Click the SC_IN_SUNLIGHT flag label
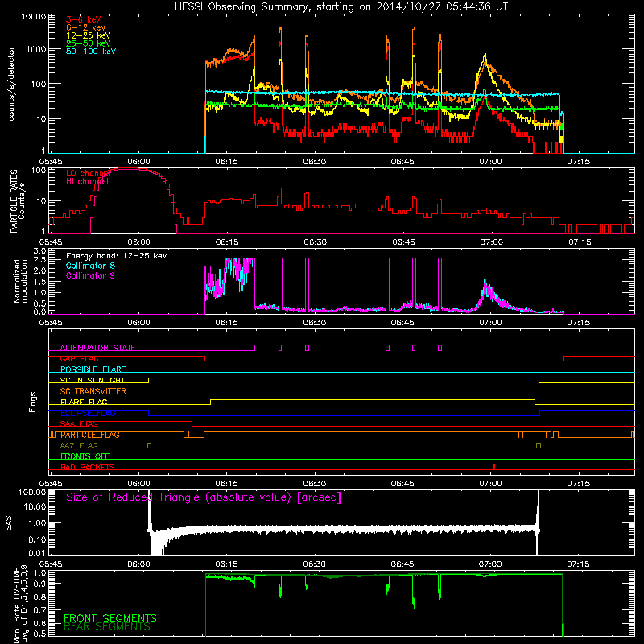 tap(93, 380)
